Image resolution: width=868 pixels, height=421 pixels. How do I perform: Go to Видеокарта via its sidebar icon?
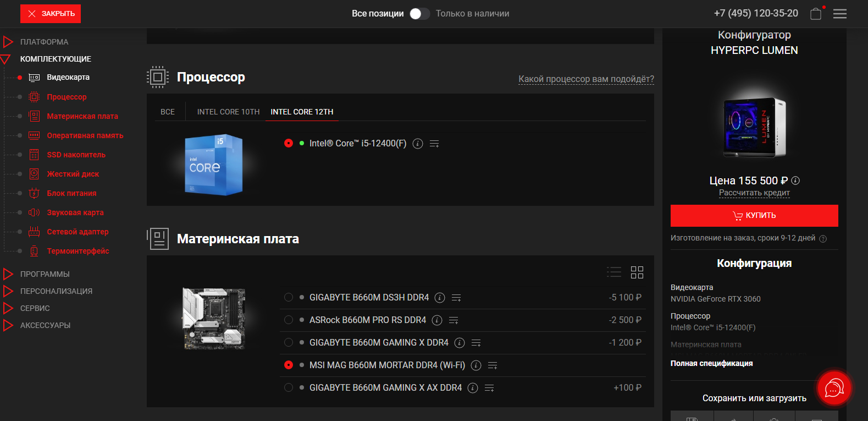click(x=34, y=78)
